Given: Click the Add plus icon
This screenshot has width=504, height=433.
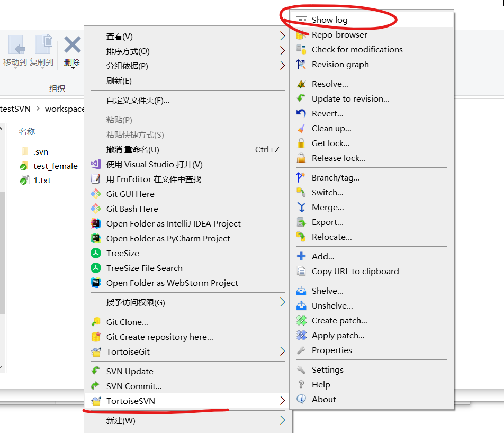Looking at the screenshot, I should (301, 256).
